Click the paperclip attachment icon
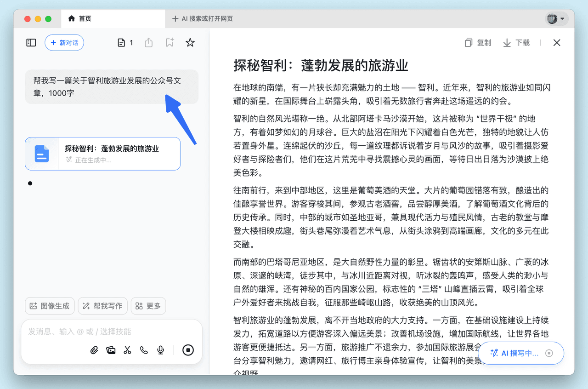The image size is (588, 389). tap(94, 350)
